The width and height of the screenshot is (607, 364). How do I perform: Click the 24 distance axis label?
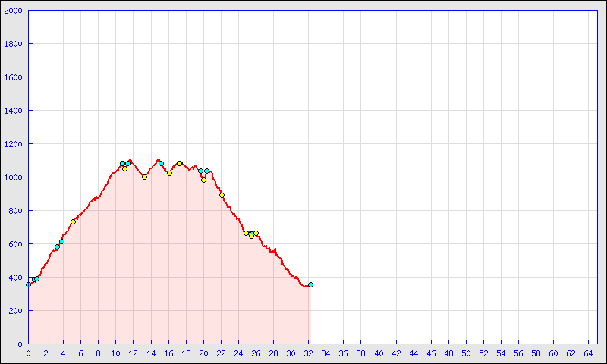click(238, 353)
